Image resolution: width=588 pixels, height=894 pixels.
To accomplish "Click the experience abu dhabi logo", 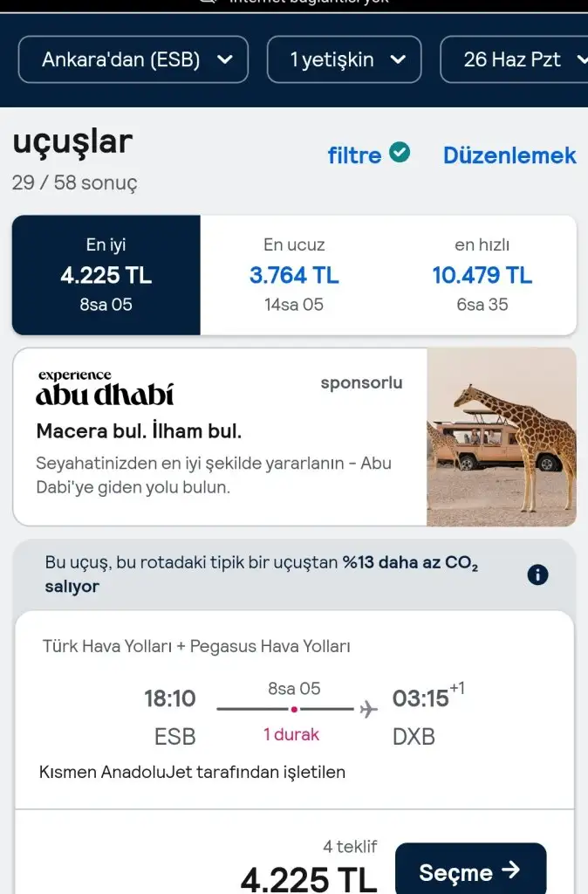I will [105, 389].
